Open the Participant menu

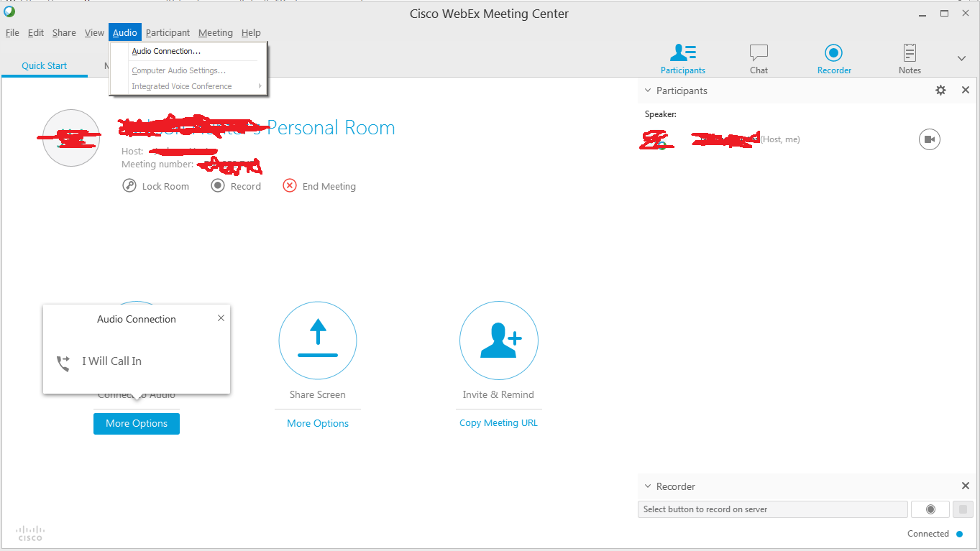pyautogui.click(x=168, y=33)
